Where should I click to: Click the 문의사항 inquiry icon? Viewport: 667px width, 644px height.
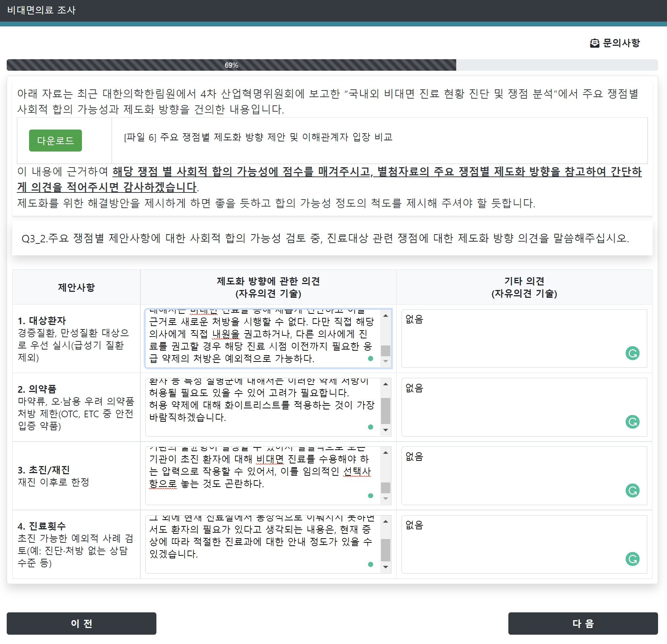(594, 43)
